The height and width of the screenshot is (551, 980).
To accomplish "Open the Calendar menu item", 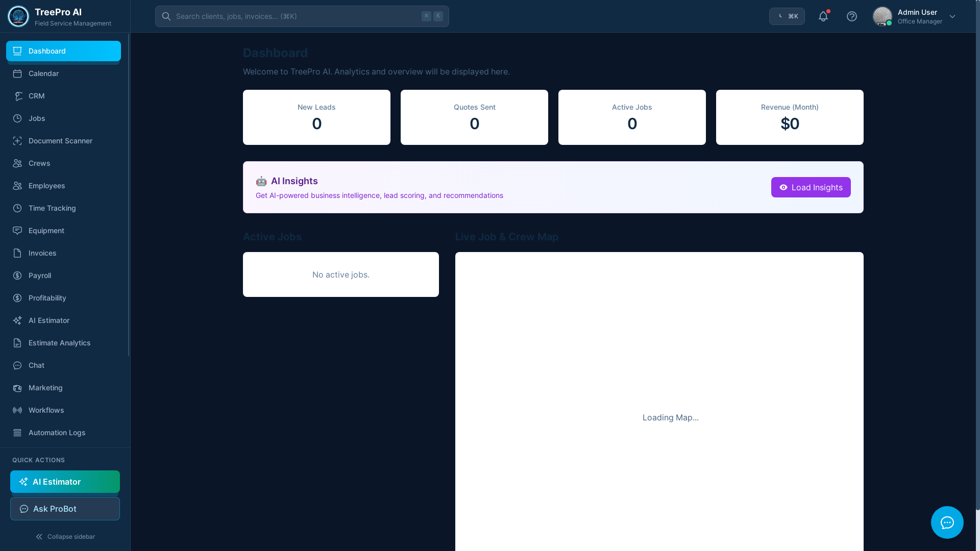I will point(63,73).
